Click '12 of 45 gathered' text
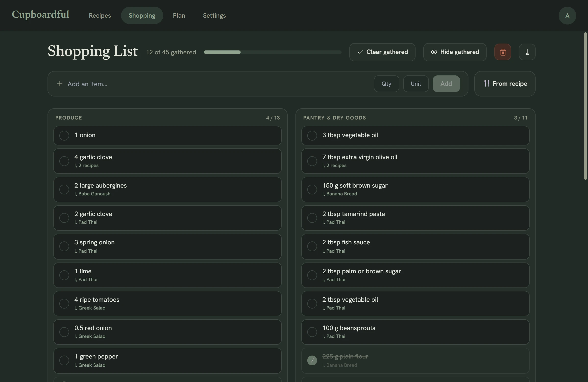Screen dimensions: 588x382 click(171, 52)
